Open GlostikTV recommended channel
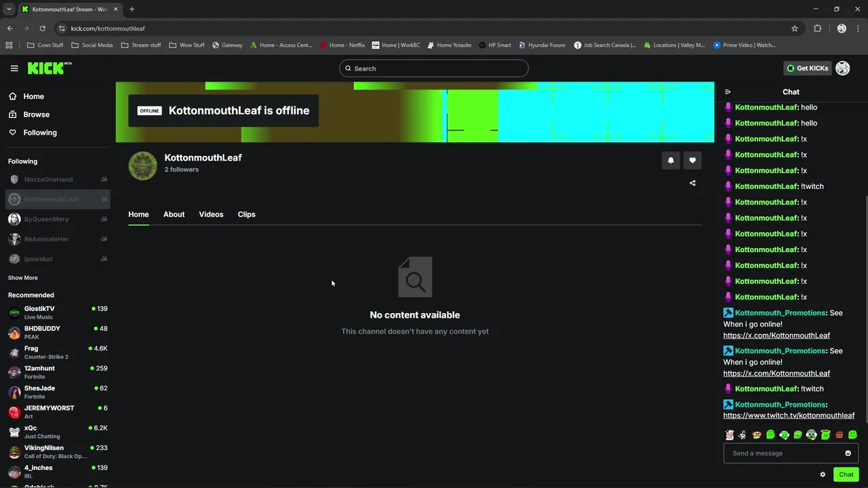Screen dimensions: 868x488 coord(58,312)
